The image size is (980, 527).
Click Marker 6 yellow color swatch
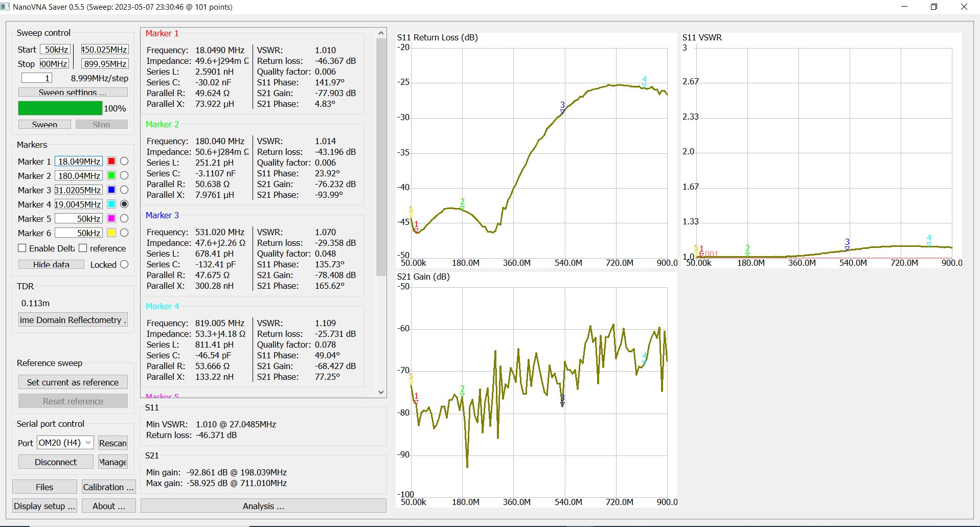(x=111, y=233)
